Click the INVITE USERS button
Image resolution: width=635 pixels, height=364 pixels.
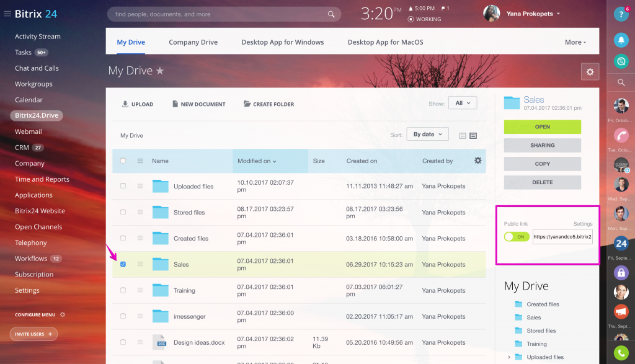33,334
